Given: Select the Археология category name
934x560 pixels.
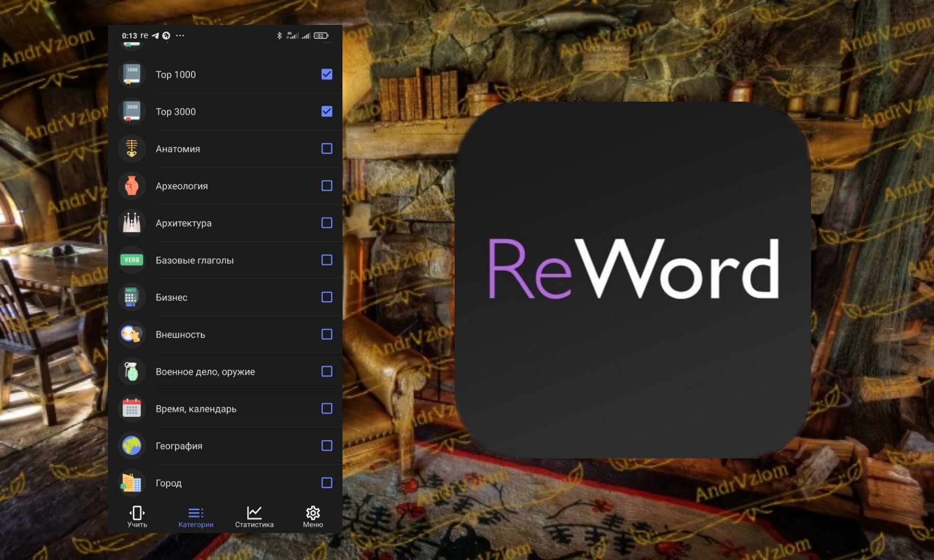Looking at the screenshot, I should 182,186.
